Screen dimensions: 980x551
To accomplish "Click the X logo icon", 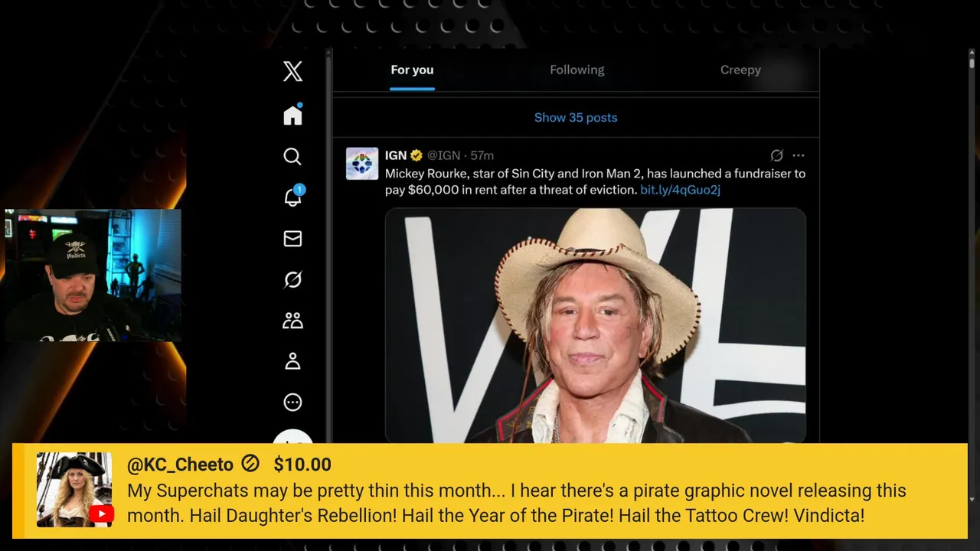I will [x=292, y=72].
